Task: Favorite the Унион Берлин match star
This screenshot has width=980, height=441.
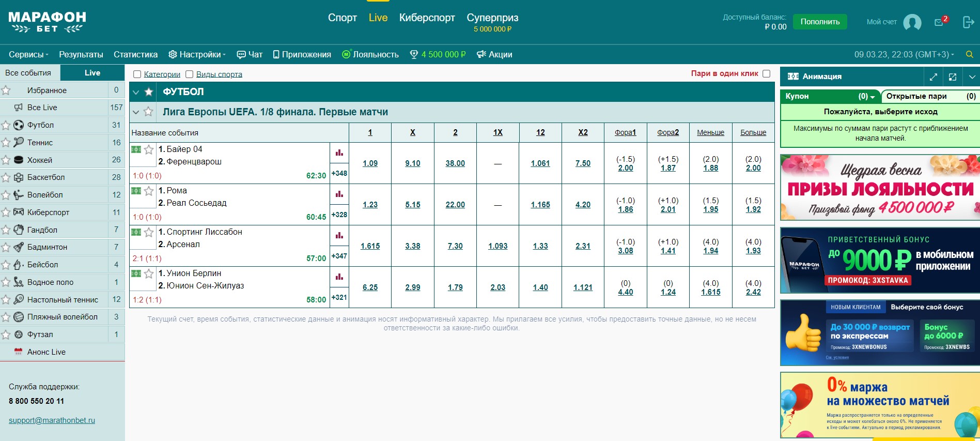Action: (x=149, y=273)
